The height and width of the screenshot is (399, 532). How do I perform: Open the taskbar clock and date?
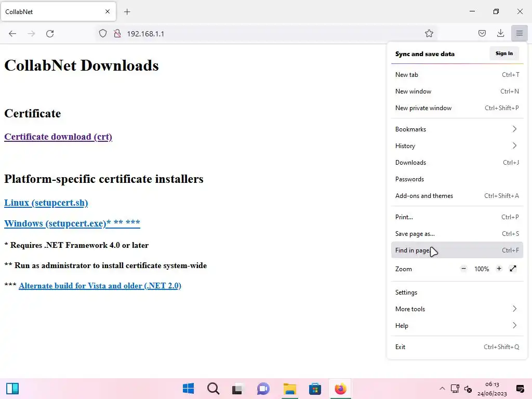[x=492, y=389]
